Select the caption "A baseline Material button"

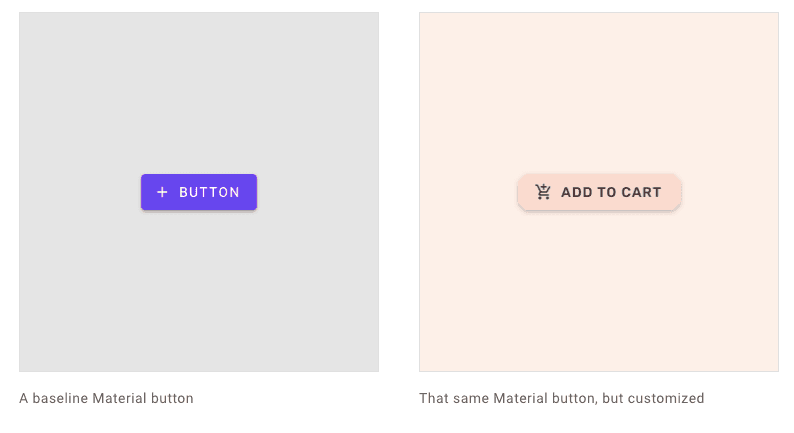point(106,398)
